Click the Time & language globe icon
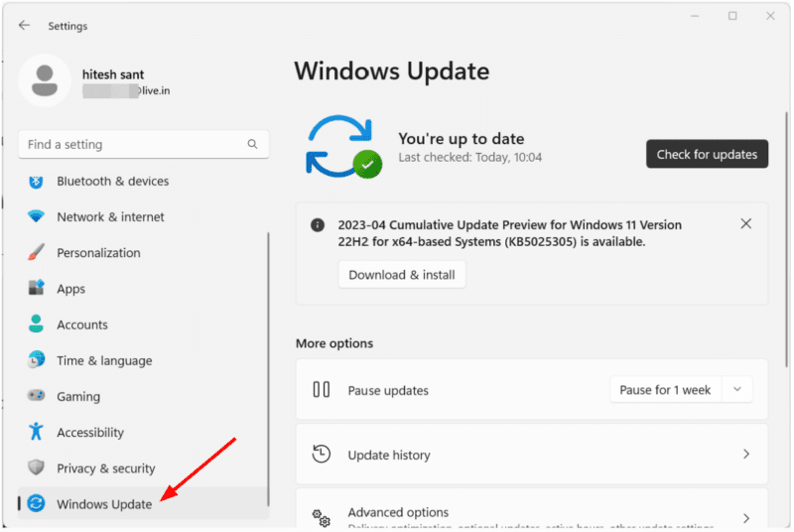The height and width of the screenshot is (532, 794). click(x=36, y=360)
